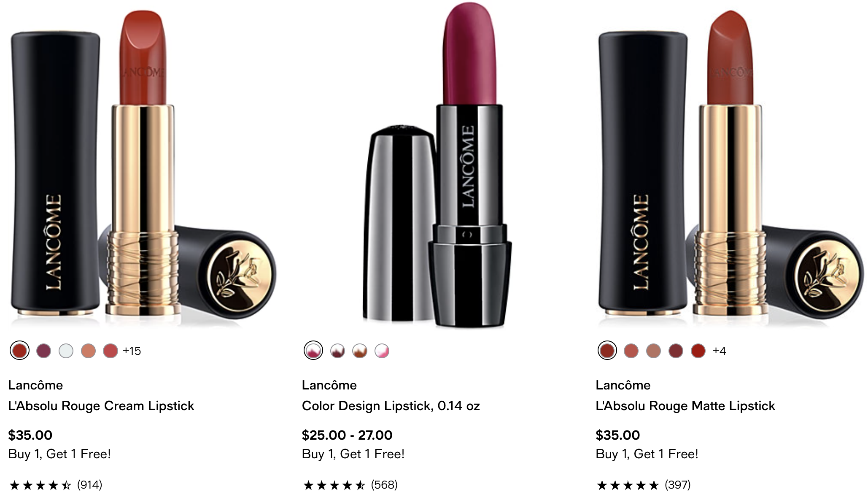Viewport: 868px width, 492px height.
Task: Choose the white swatch for Cream Lipstick
Action: click(x=66, y=351)
